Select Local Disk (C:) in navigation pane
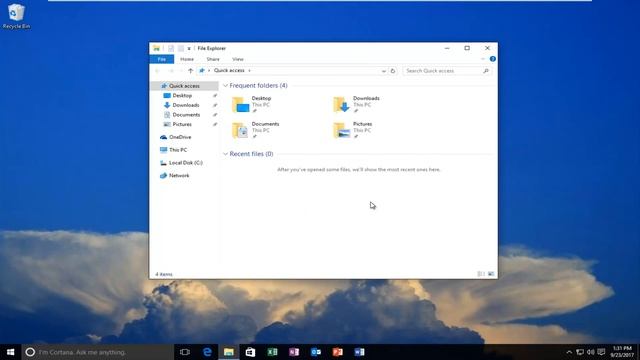The image size is (640, 360). click(186, 162)
